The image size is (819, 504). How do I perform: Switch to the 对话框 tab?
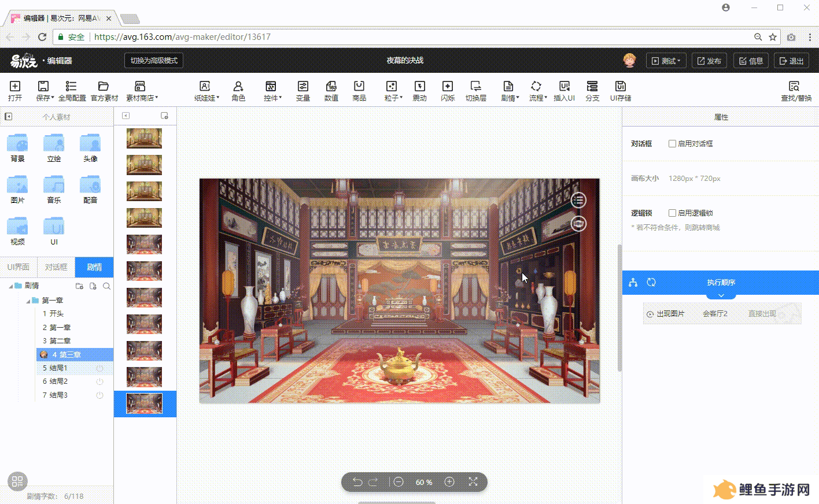click(x=56, y=267)
